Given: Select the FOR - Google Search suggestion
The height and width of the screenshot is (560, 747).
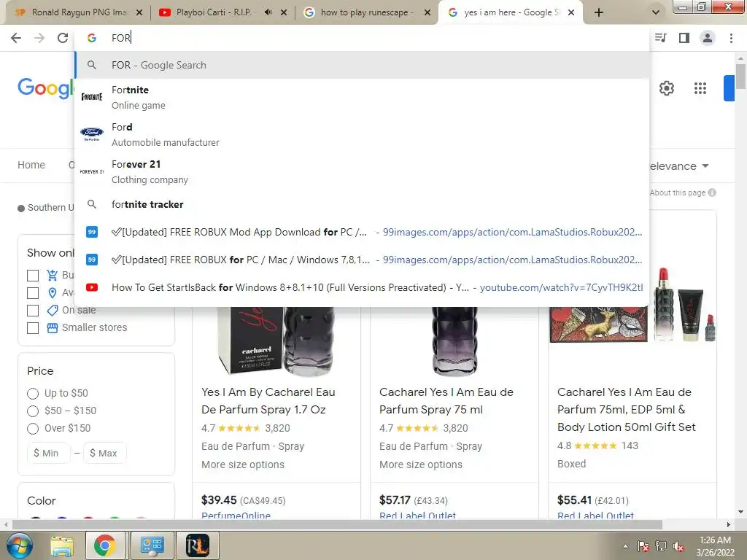Looking at the screenshot, I should [362, 65].
